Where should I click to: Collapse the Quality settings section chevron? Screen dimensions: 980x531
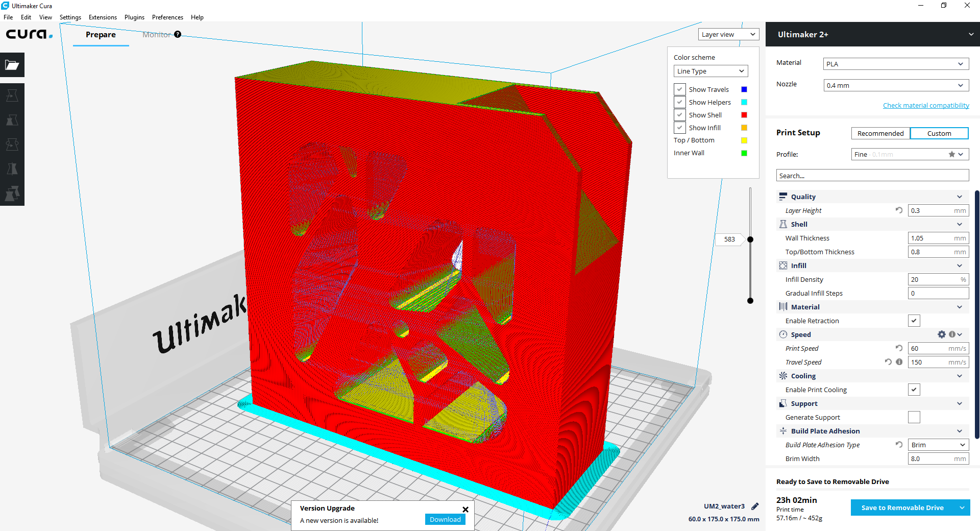click(960, 197)
